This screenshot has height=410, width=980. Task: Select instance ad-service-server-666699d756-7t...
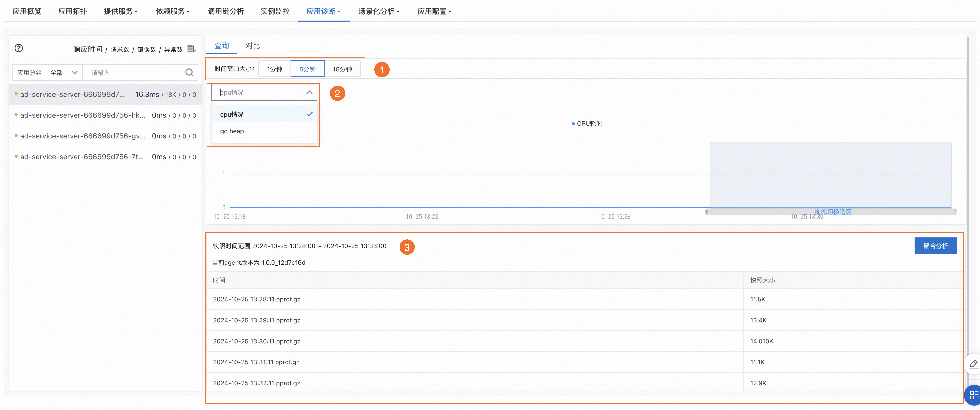(105, 157)
